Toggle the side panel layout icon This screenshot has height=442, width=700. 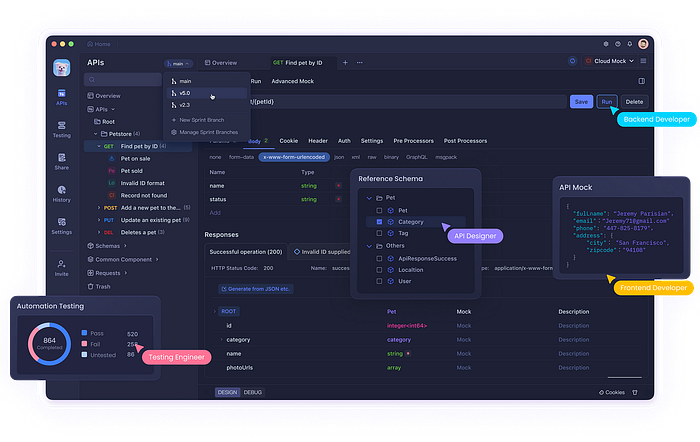click(642, 81)
